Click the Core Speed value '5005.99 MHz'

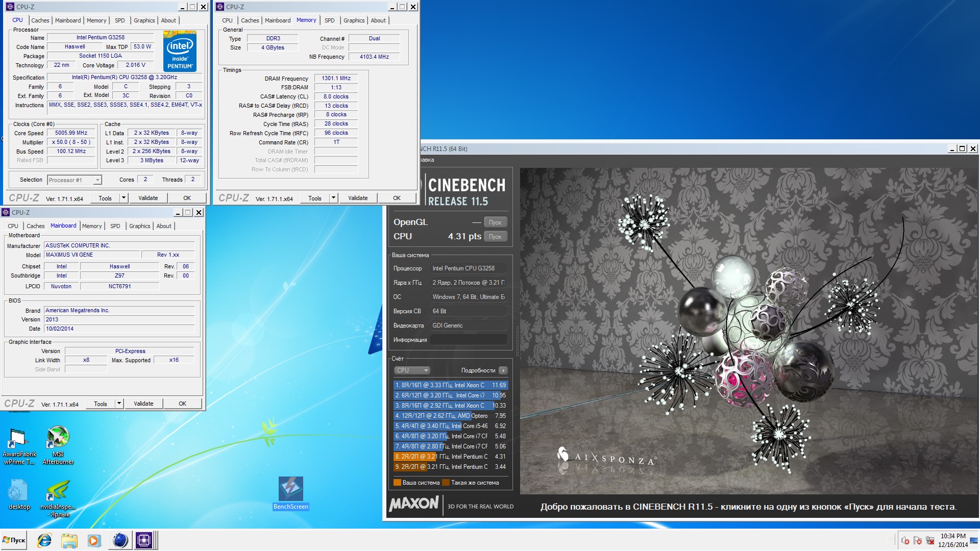[x=71, y=133]
